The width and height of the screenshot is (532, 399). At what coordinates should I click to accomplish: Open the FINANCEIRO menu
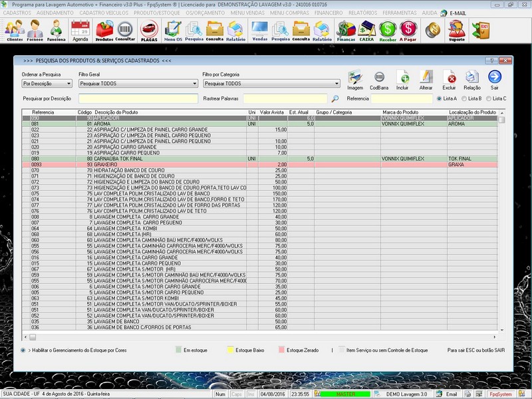[x=329, y=13]
